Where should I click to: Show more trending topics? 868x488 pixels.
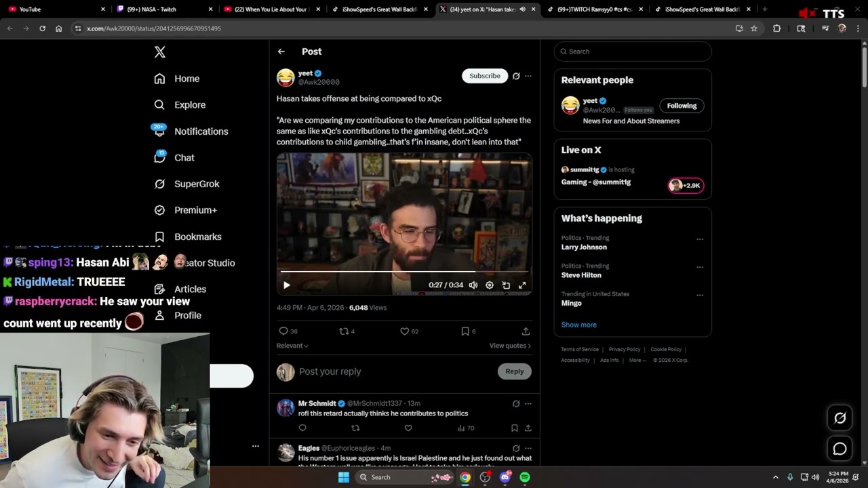click(579, 325)
